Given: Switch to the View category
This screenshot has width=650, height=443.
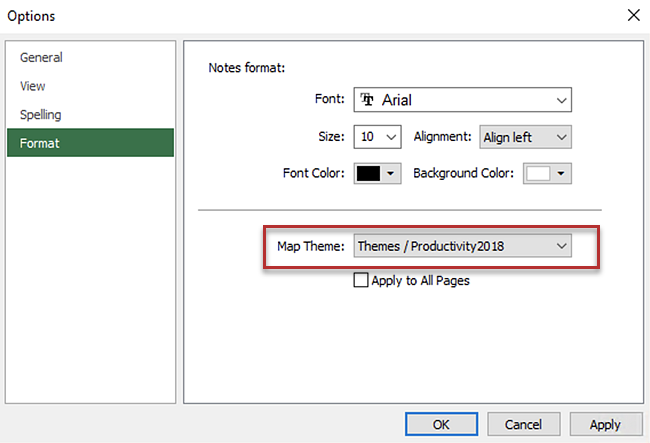Looking at the screenshot, I should [x=90, y=86].
